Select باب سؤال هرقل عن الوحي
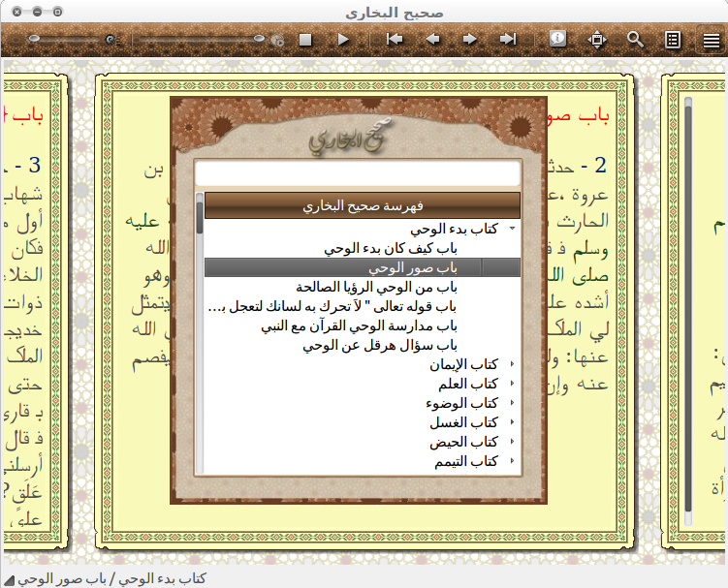Viewport: 728px width, 588px height. click(x=380, y=346)
